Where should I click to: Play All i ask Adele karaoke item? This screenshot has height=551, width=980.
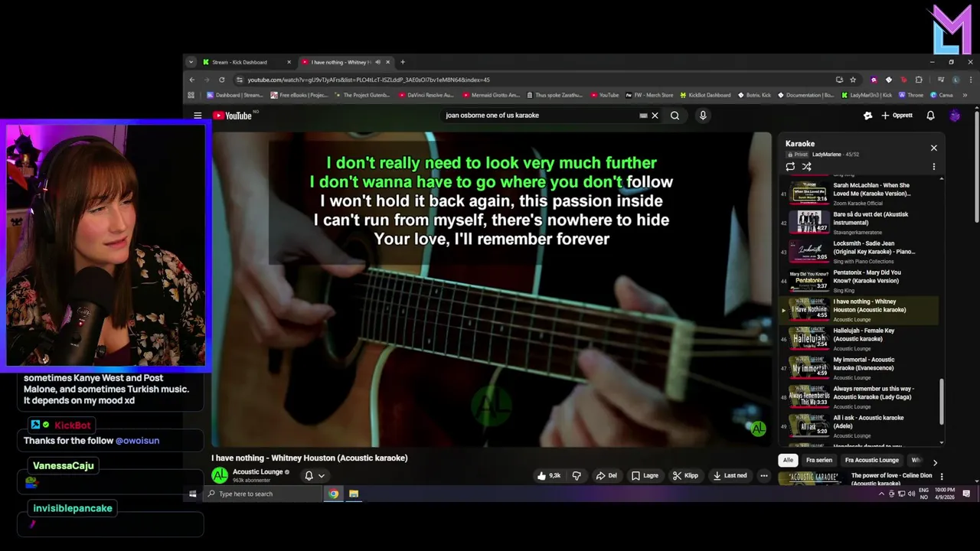click(x=858, y=425)
